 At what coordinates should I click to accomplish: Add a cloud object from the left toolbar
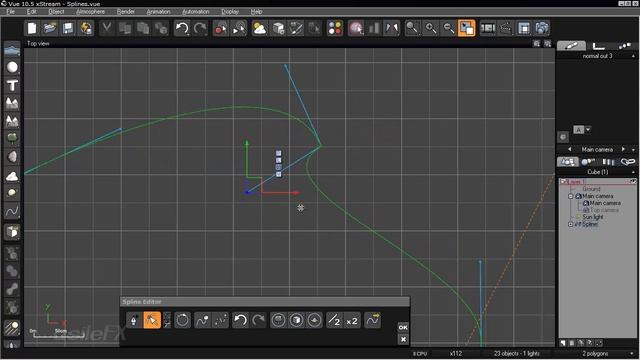point(12,175)
